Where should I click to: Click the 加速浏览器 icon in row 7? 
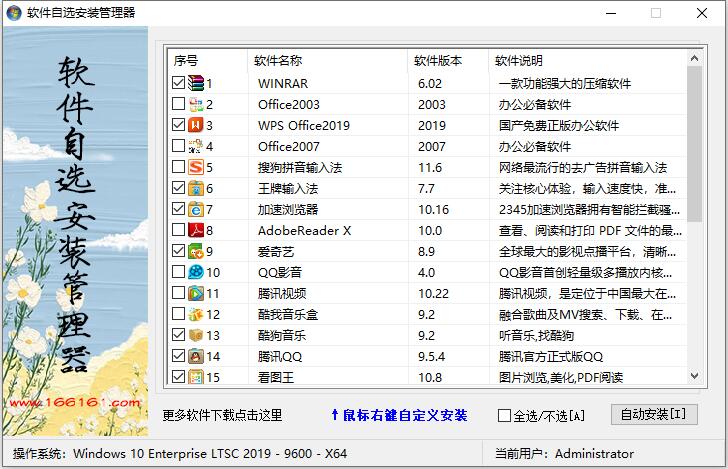[195, 209]
